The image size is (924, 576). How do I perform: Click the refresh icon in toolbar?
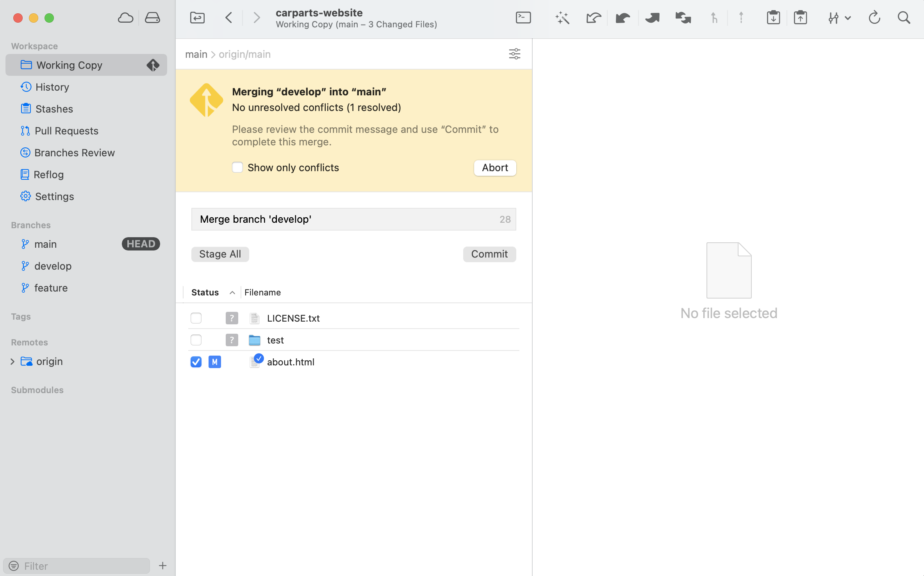pos(874,18)
